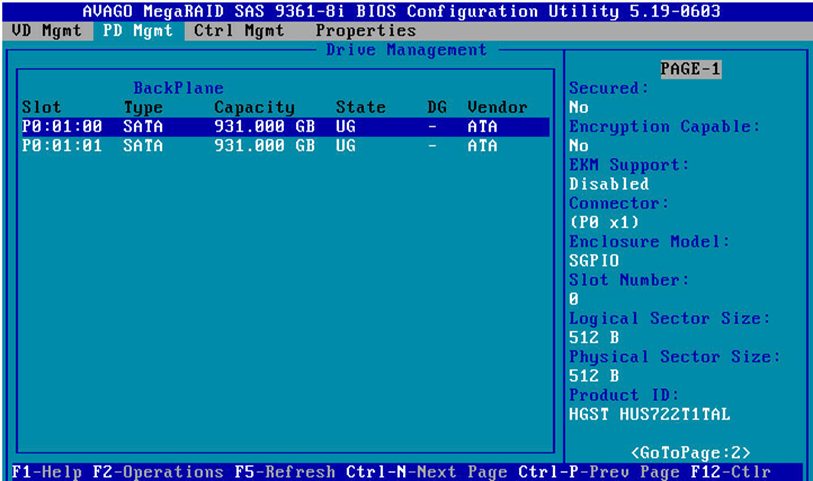
Task: Click the Enclosure Model value SGPIO
Action: [x=594, y=261]
